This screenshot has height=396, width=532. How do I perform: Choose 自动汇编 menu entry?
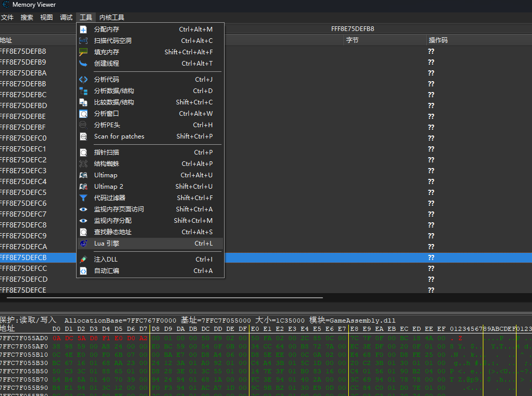coord(106,271)
